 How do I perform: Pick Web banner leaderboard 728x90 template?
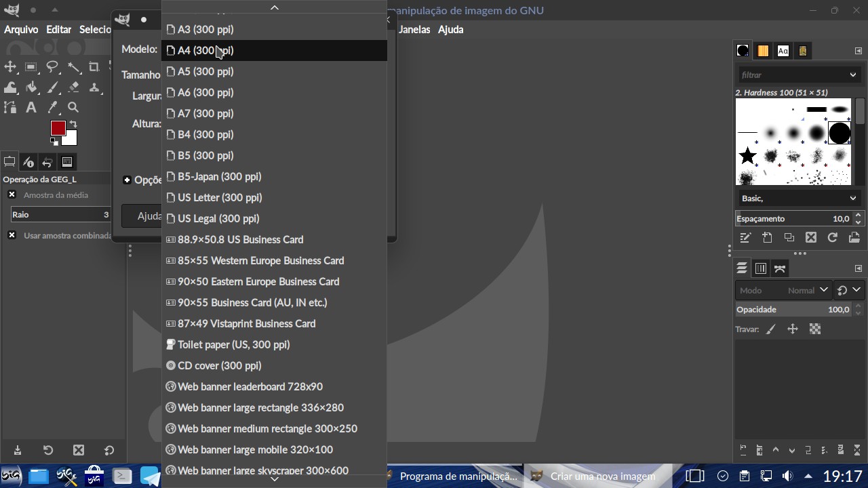(274, 386)
